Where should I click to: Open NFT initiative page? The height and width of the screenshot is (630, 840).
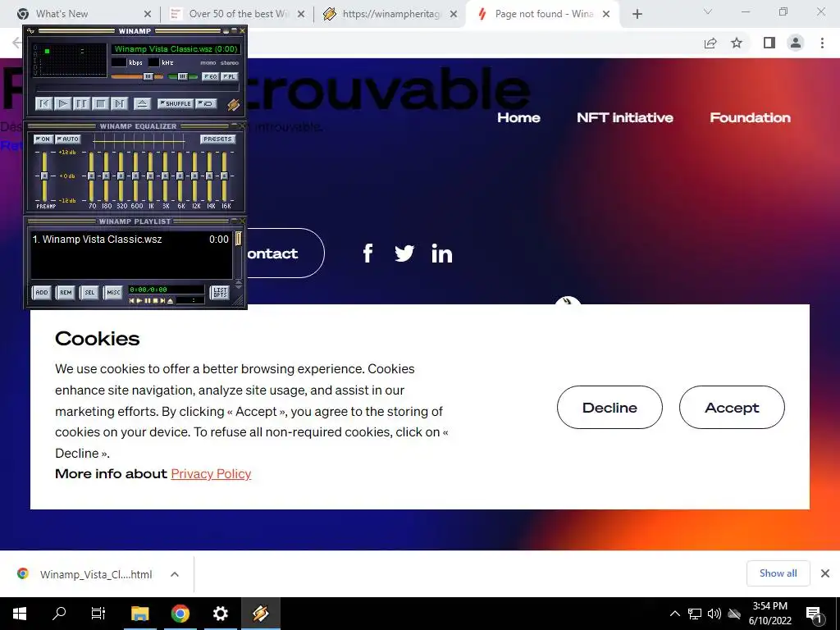624,118
